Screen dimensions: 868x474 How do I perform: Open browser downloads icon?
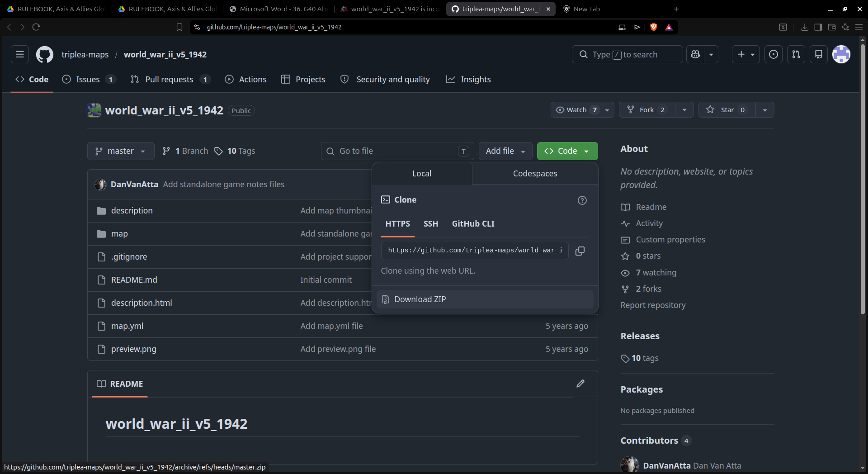[804, 27]
